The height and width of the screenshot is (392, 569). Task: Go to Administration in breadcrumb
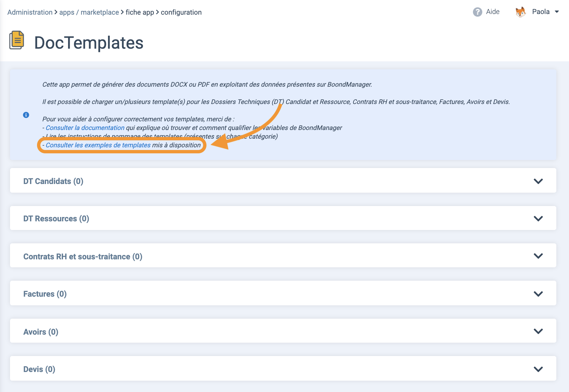click(x=30, y=12)
